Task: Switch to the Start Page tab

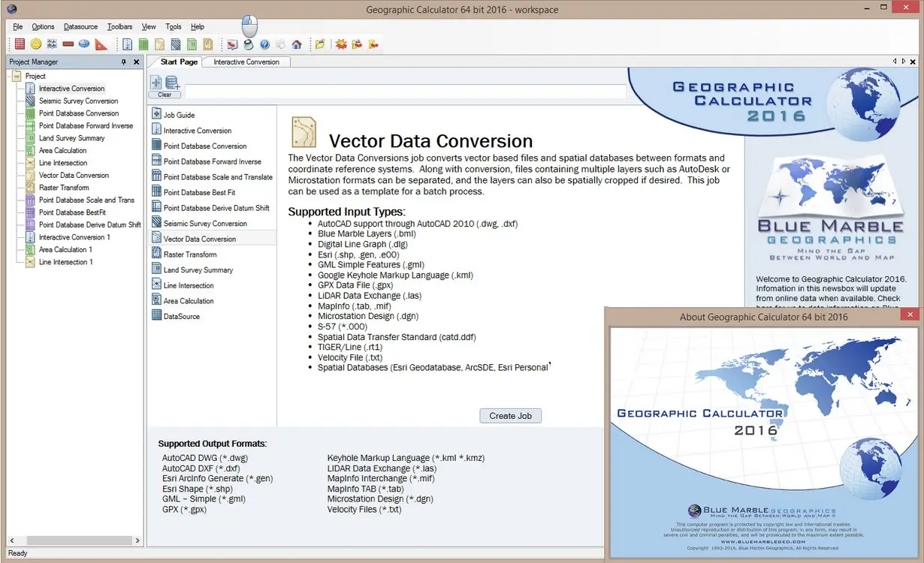Action: [179, 62]
